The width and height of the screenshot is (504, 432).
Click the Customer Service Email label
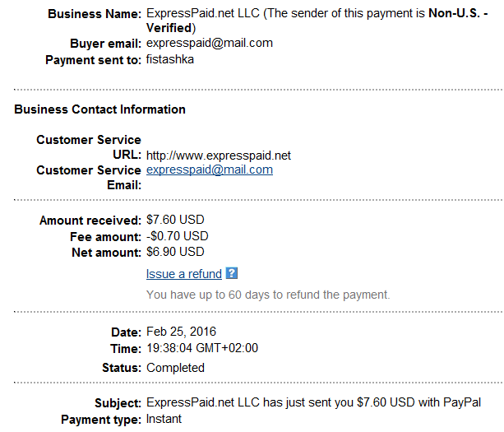pyautogui.click(x=89, y=178)
